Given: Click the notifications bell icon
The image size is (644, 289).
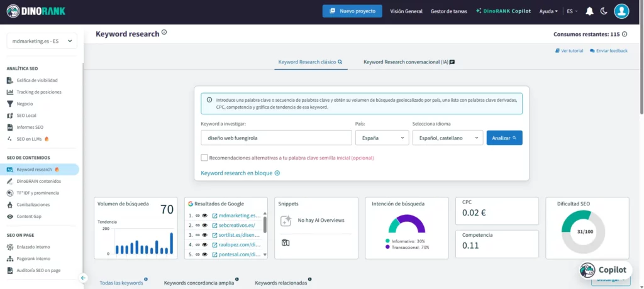Looking at the screenshot, I should tap(589, 11).
